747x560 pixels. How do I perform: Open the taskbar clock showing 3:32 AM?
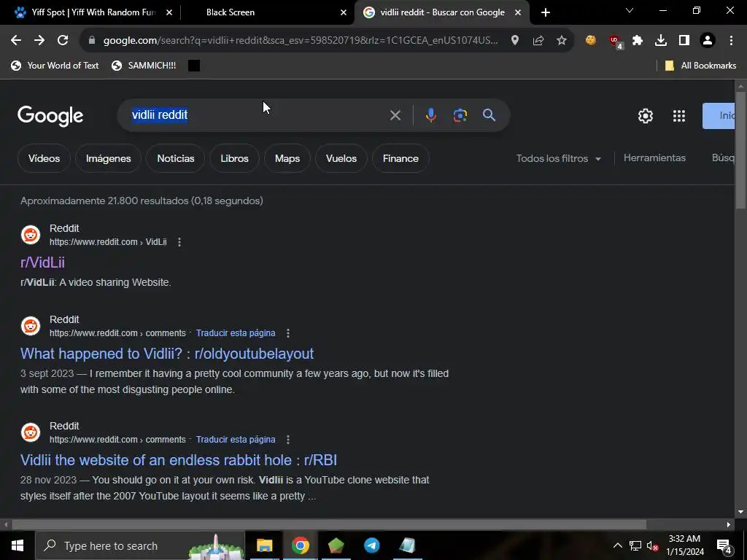click(684, 545)
